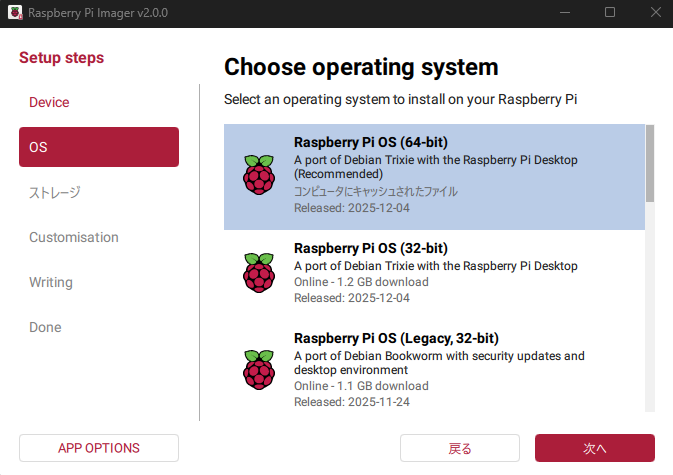Open the ストレージ step

tap(54, 192)
